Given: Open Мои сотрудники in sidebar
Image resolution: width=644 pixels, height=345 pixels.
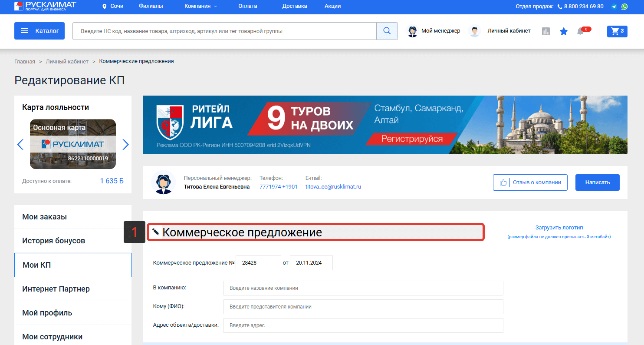Looking at the screenshot, I should pos(73,335).
